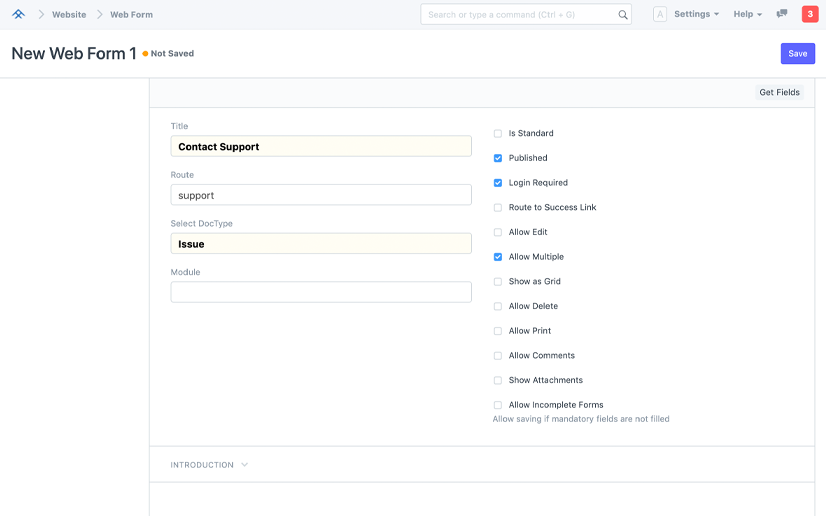Enable the Show as Grid checkbox
Screen dimensions: 826x516
coord(498,282)
